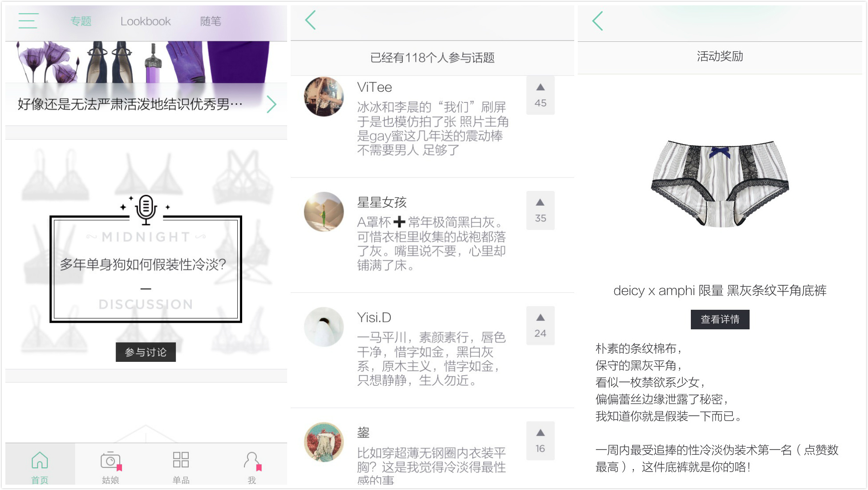The width and height of the screenshot is (868, 490).
Task: Read Yisi.D's comment about 一马平川
Action: click(x=431, y=359)
